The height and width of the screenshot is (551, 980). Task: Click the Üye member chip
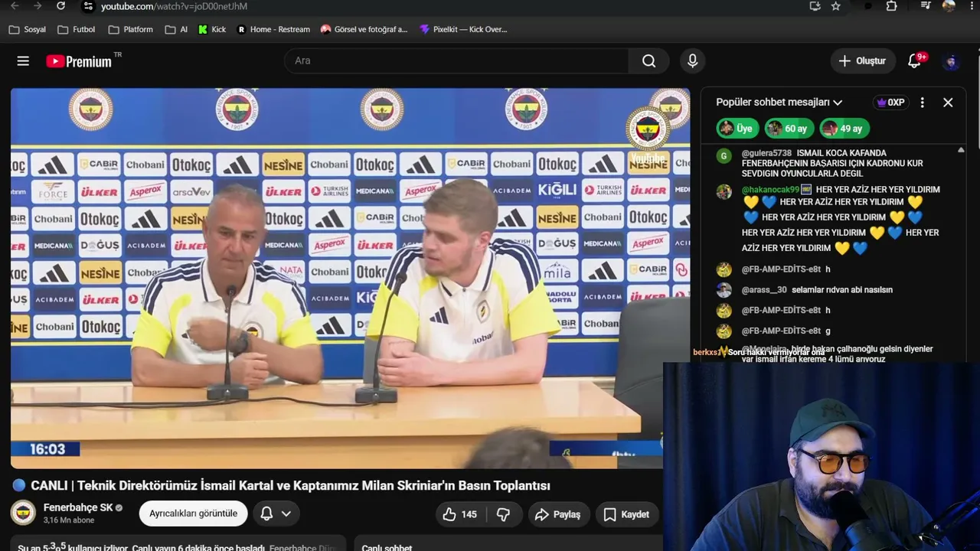click(x=737, y=129)
